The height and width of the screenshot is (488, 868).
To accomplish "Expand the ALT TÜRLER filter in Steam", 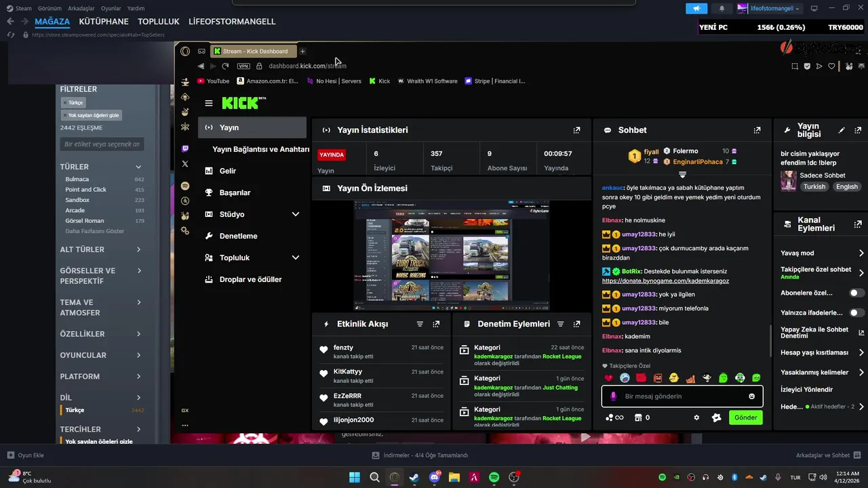I will [x=102, y=249].
